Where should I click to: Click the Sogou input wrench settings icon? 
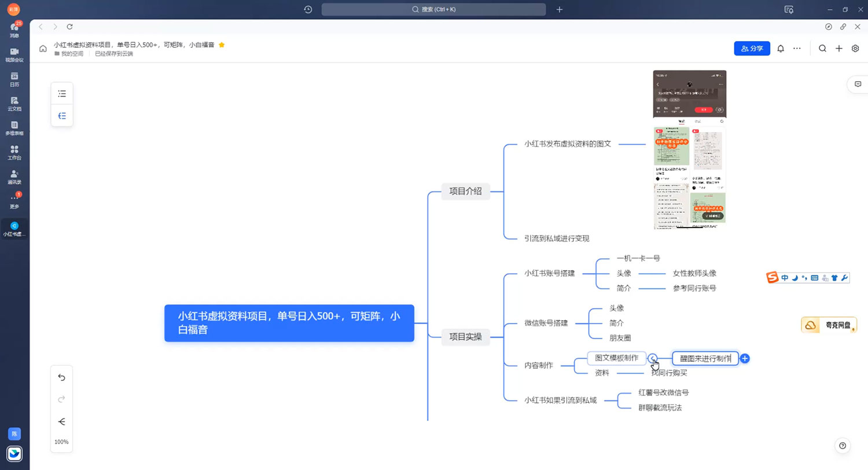[x=844, y=277]
